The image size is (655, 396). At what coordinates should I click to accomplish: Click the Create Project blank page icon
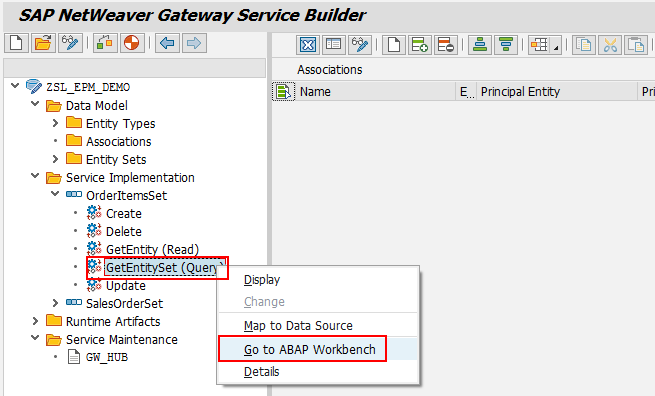click(16, 43)
